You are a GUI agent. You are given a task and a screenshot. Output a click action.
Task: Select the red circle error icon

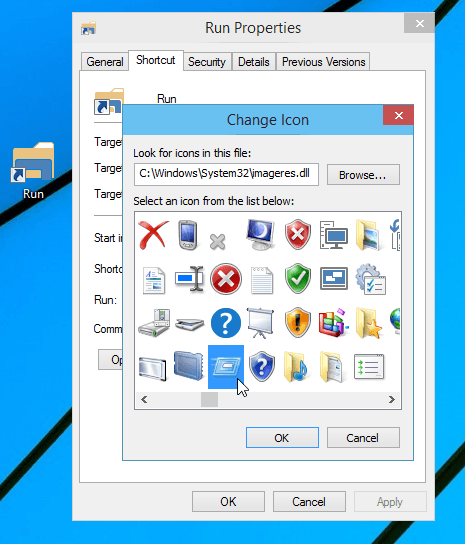click(x=226, y=279)
